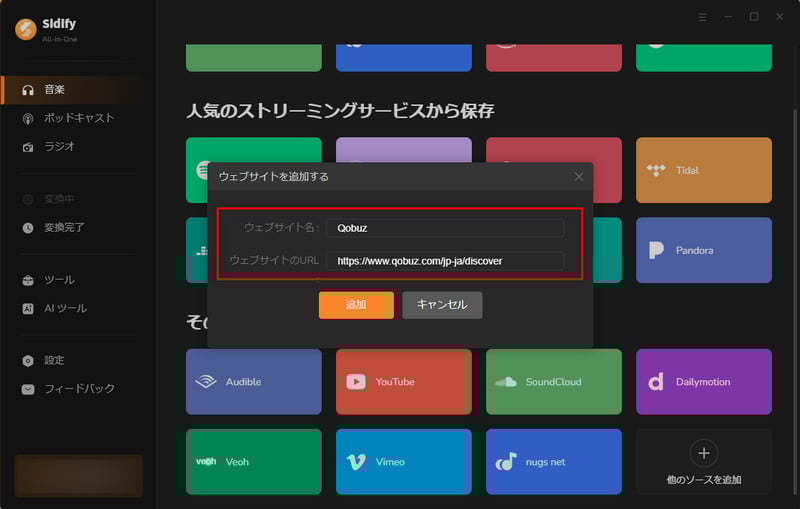Click the キャンセル button
This screenshot has width=800, height=509.
click(x=442, y=305)
